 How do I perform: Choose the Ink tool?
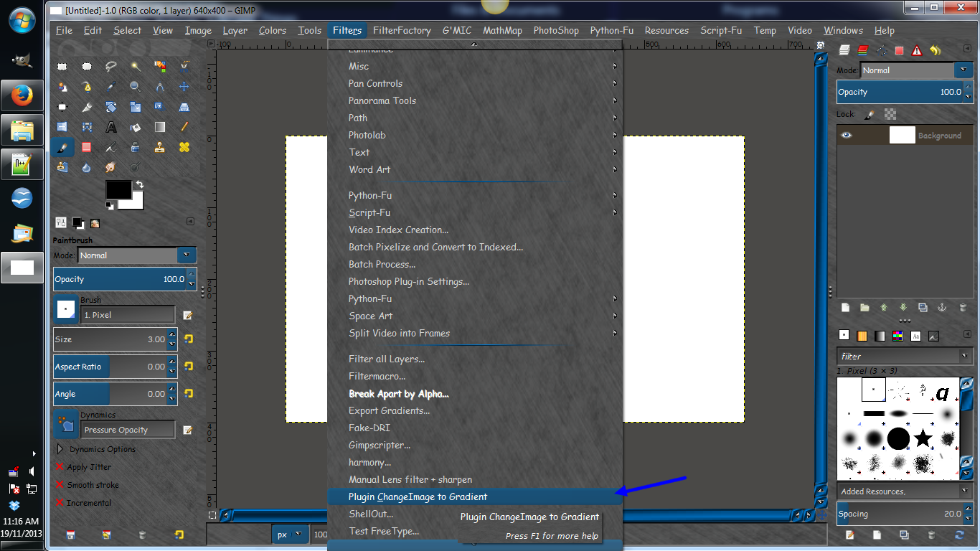111,147
